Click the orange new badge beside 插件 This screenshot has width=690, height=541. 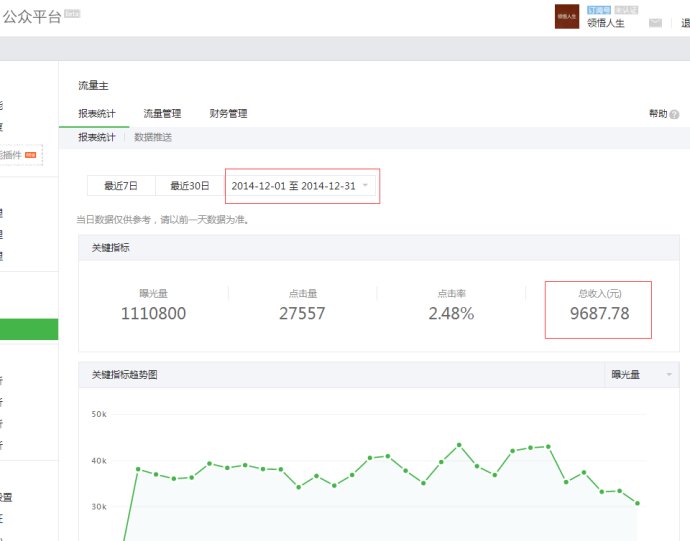tap(30, 155)
